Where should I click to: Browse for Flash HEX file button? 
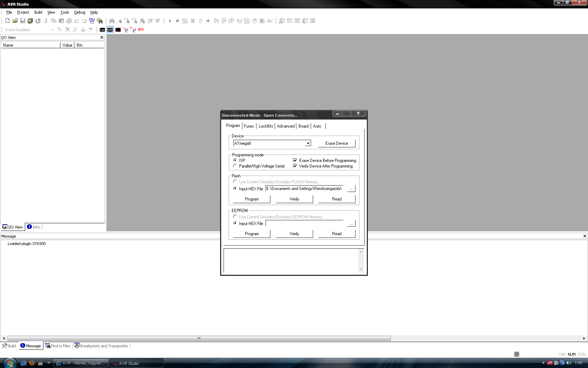point(351,189)
